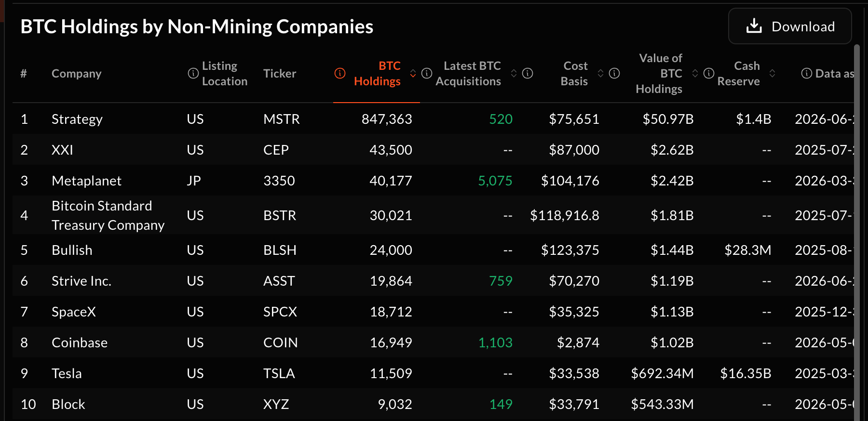The height and width of the screenshot is (421, 868).
Task: Sort by Latest BTC Acquisitions arrows
Action: click(514, 73)
